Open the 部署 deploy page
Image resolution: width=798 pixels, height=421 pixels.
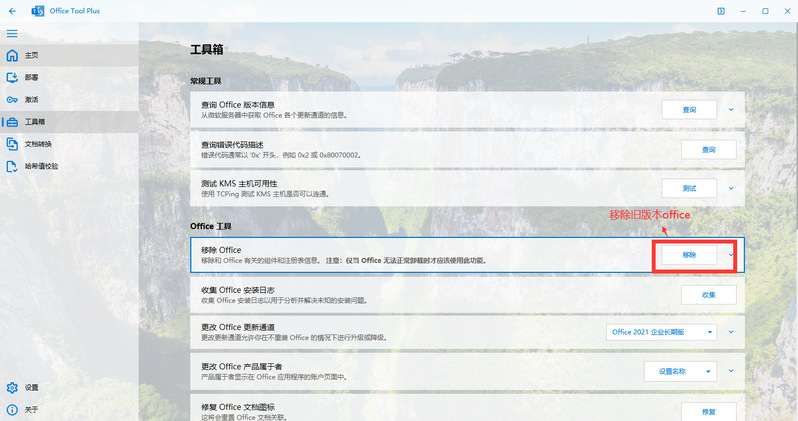click(33, 77)
